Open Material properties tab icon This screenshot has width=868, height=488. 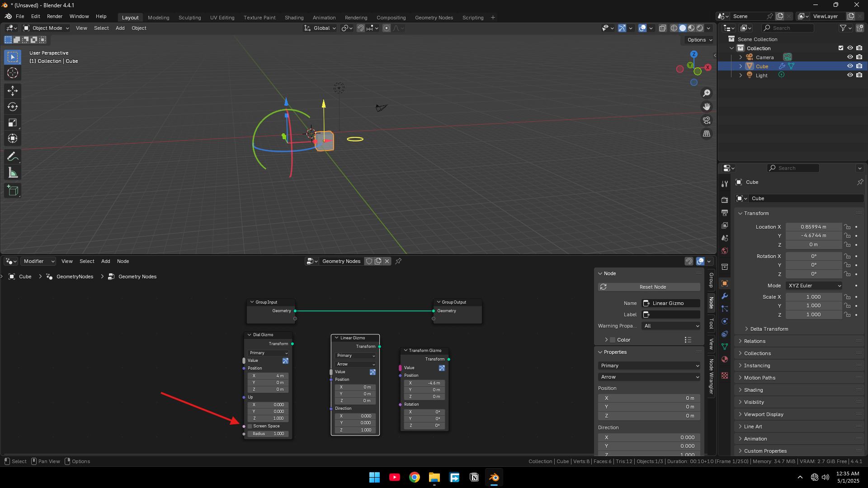point(725,359)
